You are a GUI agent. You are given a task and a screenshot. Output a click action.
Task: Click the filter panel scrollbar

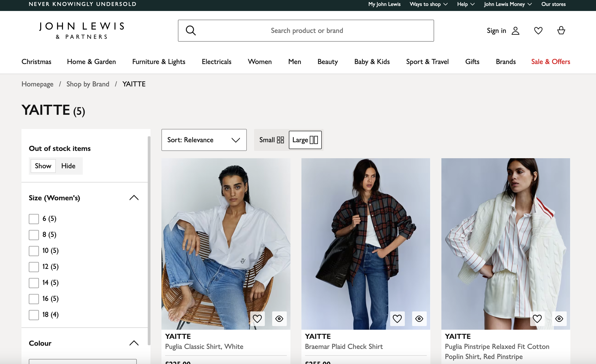(x=149, y=241)
